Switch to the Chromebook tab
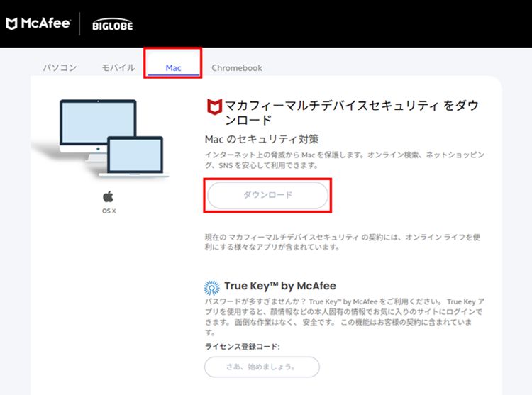Image resolution: width=532 pixels, height=395 pixels. click(x=236, y=68)
